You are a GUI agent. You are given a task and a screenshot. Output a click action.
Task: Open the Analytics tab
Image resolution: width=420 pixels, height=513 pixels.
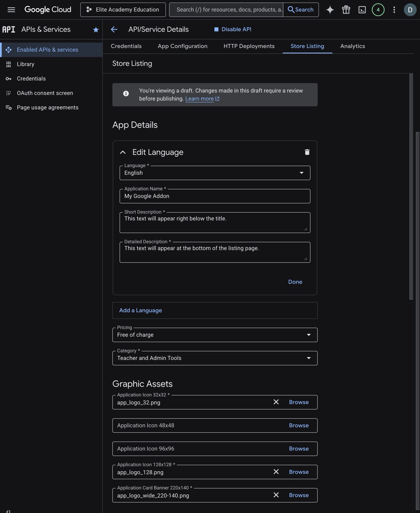pyautogui.click(x=352, y=46)
